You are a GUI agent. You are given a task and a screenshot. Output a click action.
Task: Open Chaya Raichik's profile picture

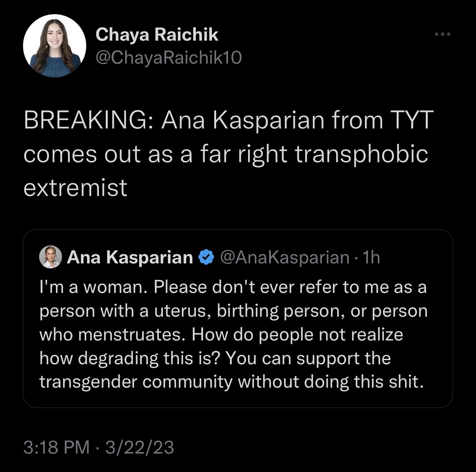[x=54, y=46]
